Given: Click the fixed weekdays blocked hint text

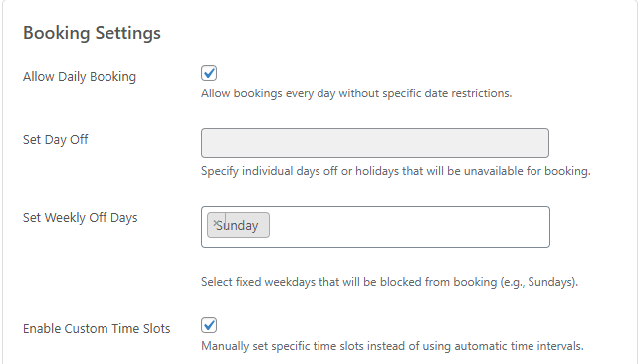Looking at the screenshot, I should point(389,282).
